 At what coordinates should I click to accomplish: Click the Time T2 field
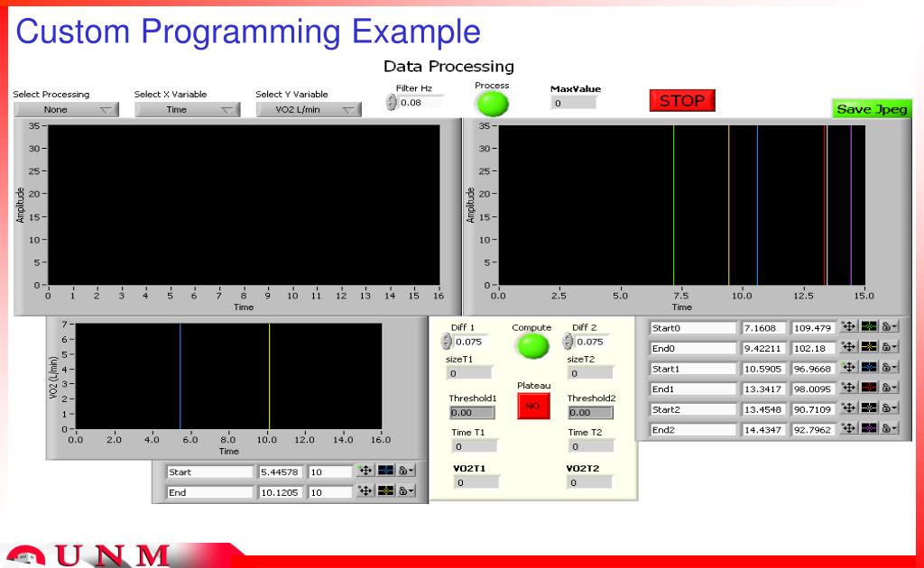coord(591,446)
